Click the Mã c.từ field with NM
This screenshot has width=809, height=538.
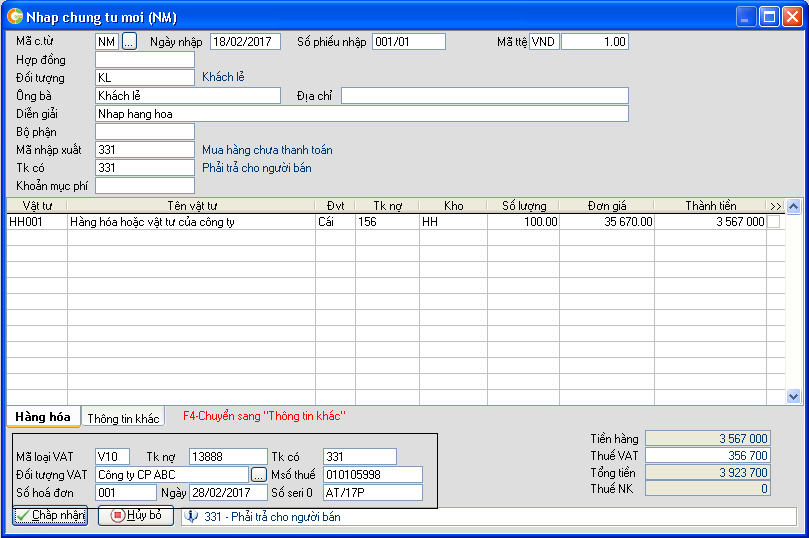[107, 41]
